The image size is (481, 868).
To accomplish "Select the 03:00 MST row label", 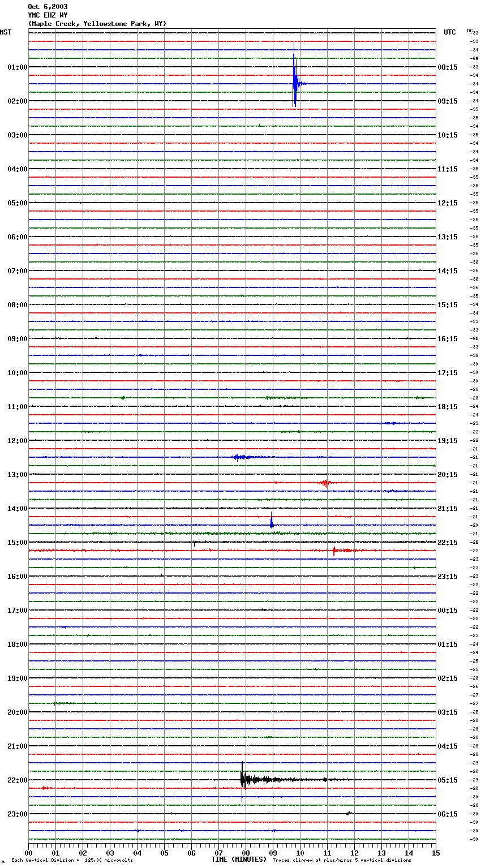I will pyautogui.click(x=17, y=135).
